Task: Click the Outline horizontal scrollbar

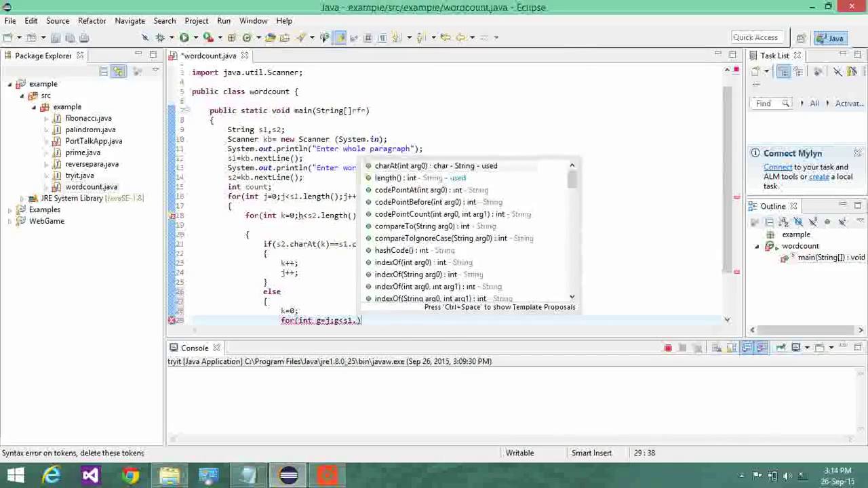Action: tap(806, 330)
